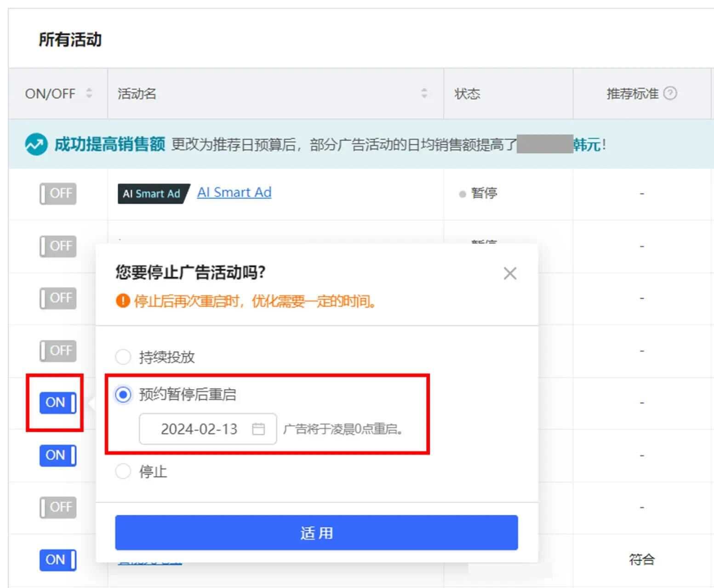Click the 所有活动 heading
This screenshot has width=714, height=588.
coord(70,40)
